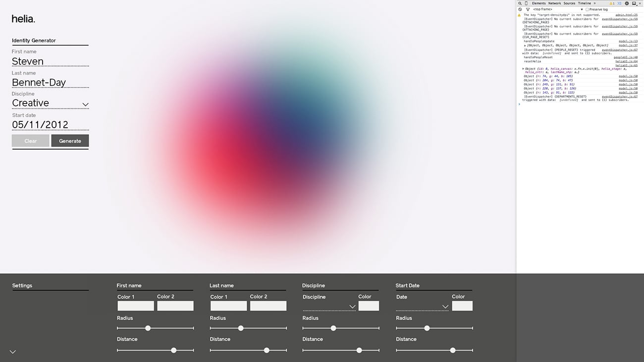Open DevTools settings gear icon
This screenshot has width=644, height=362.
(x=627, y=3)
